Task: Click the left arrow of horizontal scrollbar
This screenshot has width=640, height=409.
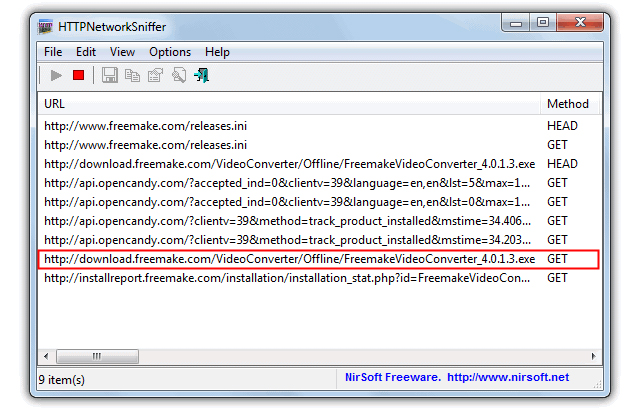Action: 46,356
